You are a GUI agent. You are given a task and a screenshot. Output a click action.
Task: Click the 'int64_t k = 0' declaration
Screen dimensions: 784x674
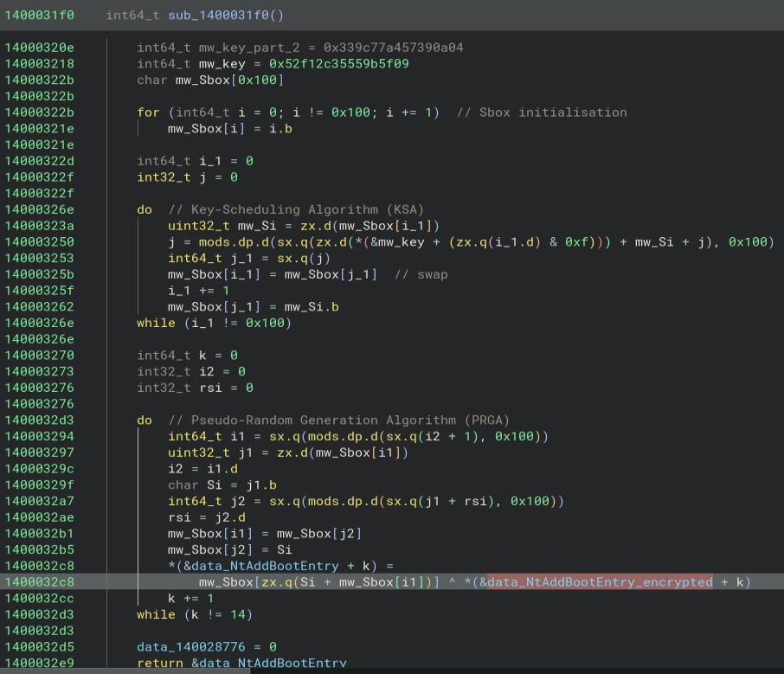coord(188,356)
